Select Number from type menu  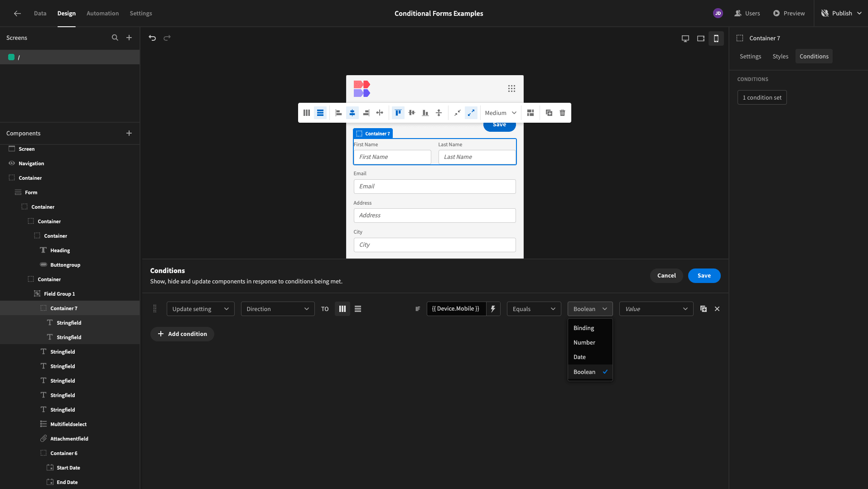coord(590,342)
